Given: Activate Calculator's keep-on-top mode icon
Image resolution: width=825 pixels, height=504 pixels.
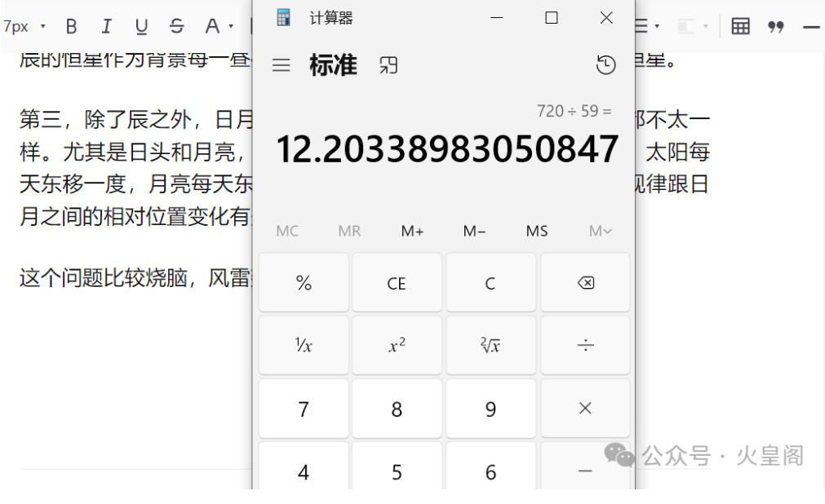Looking at the screenshot, I should point(388,65).
